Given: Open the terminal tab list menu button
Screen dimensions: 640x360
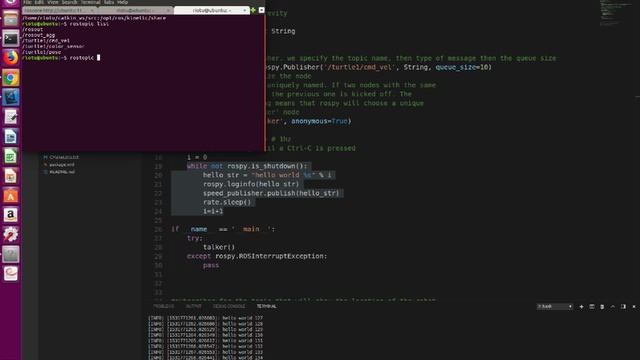Looking at the screenshot, I should [x=262, y=10].
